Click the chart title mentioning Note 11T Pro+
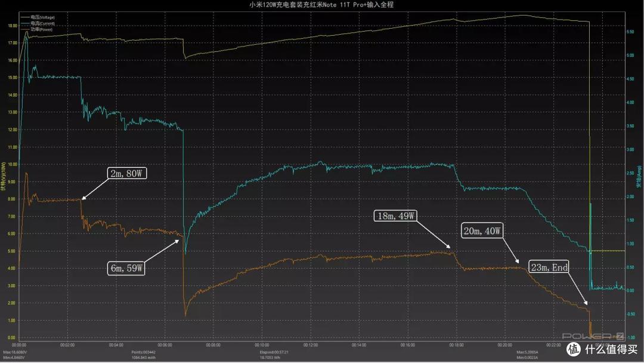The height and width of the screenshot is (363, 644). pos(321,5)
